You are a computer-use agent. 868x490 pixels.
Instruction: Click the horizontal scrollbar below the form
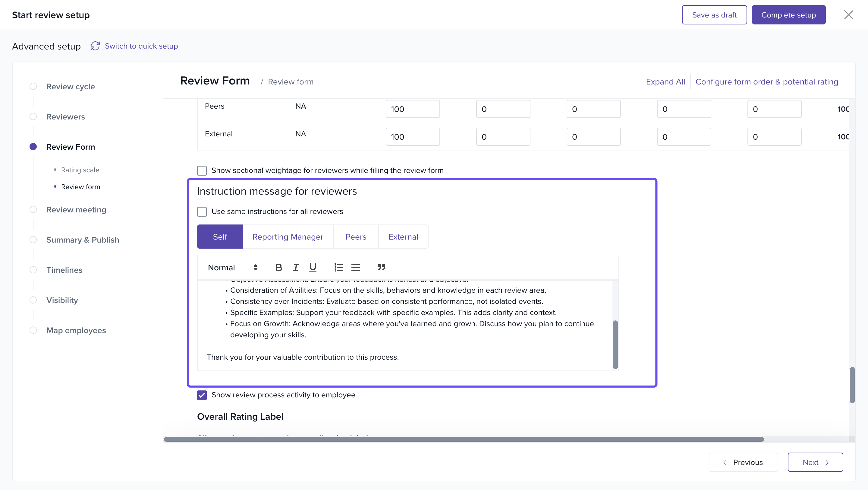[x=463, y=439]
